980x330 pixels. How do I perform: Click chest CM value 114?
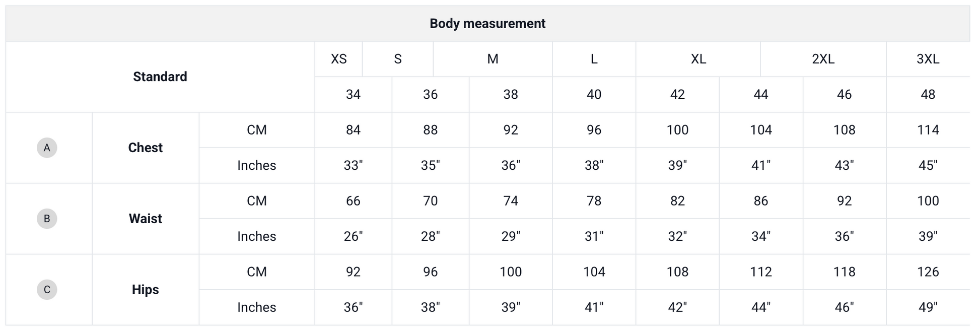pos(928,130)
